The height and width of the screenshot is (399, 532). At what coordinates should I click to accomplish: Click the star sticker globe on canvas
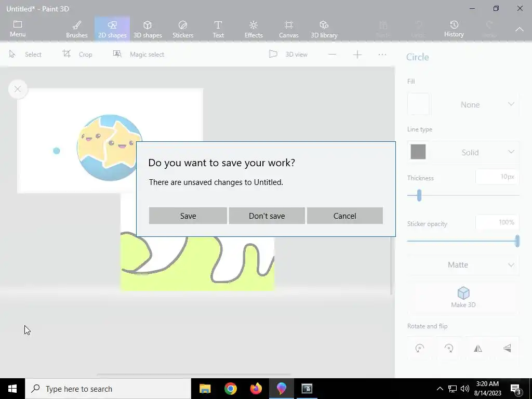pyautogui.click(x=109, y=148)
